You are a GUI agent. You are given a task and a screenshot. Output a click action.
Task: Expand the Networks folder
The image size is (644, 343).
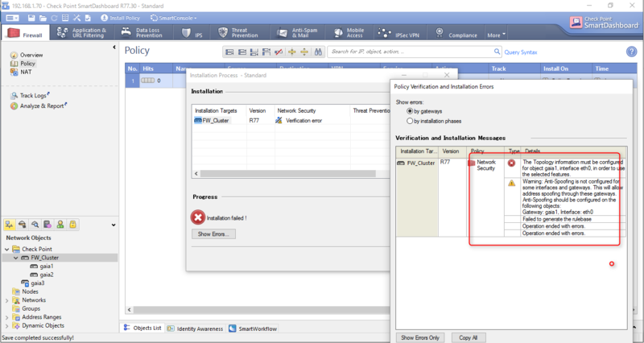pyautogui.click(x=6, y=300)
